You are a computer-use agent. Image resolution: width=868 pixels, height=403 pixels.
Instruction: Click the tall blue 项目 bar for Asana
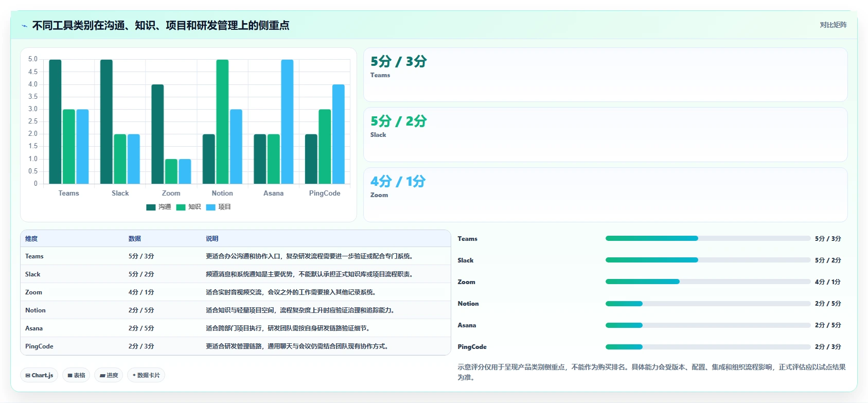(x=287, y=121)
